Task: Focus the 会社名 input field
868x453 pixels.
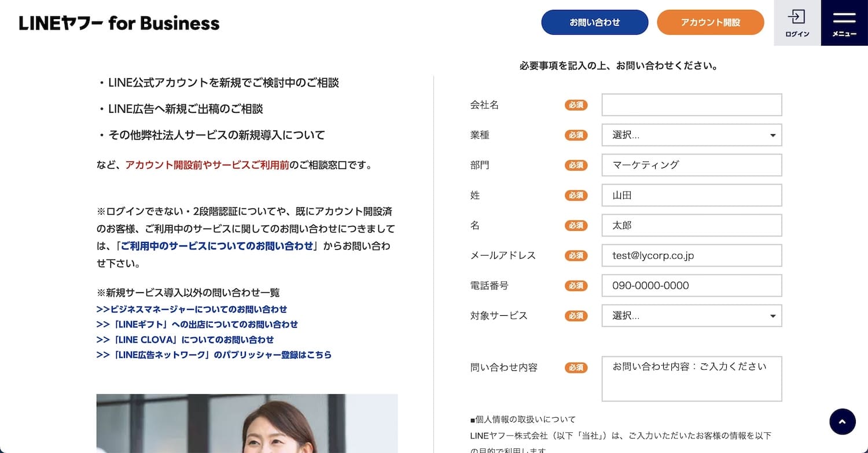Action: pyautogui.click(x=692, y=105)
